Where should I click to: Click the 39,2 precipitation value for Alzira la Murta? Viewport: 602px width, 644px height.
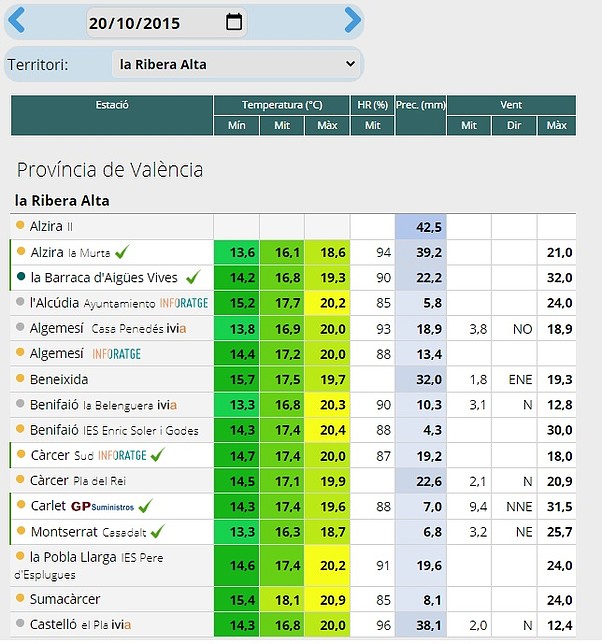click(429, 253)
